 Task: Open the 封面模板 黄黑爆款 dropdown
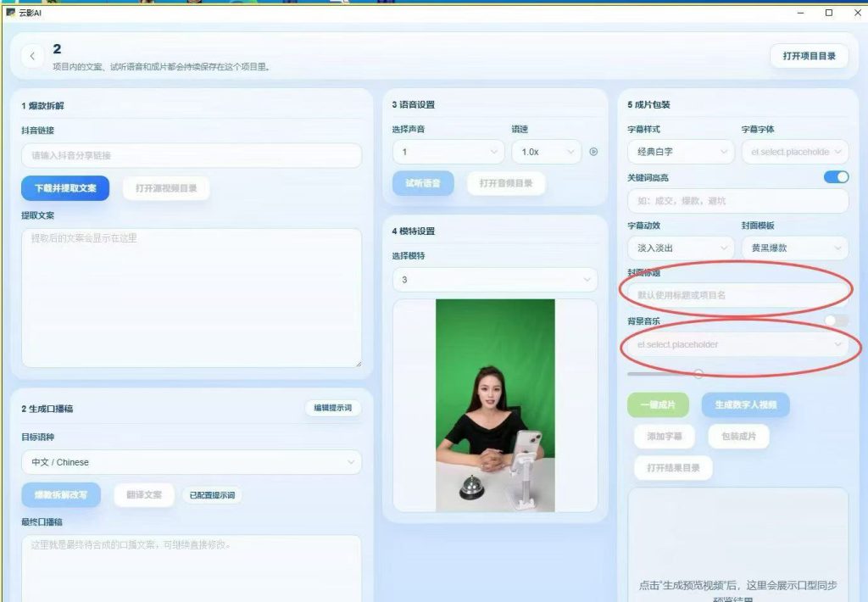pos(795,248)
